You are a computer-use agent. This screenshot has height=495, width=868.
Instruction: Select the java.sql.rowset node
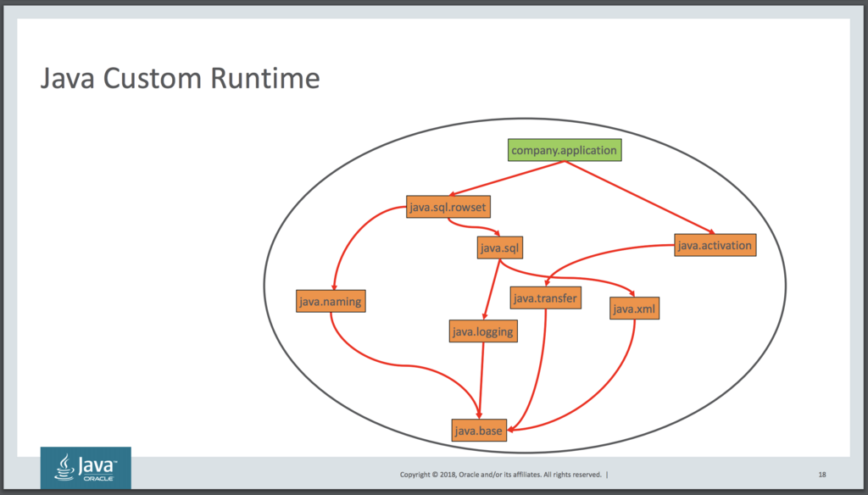(x=448, y=207)
